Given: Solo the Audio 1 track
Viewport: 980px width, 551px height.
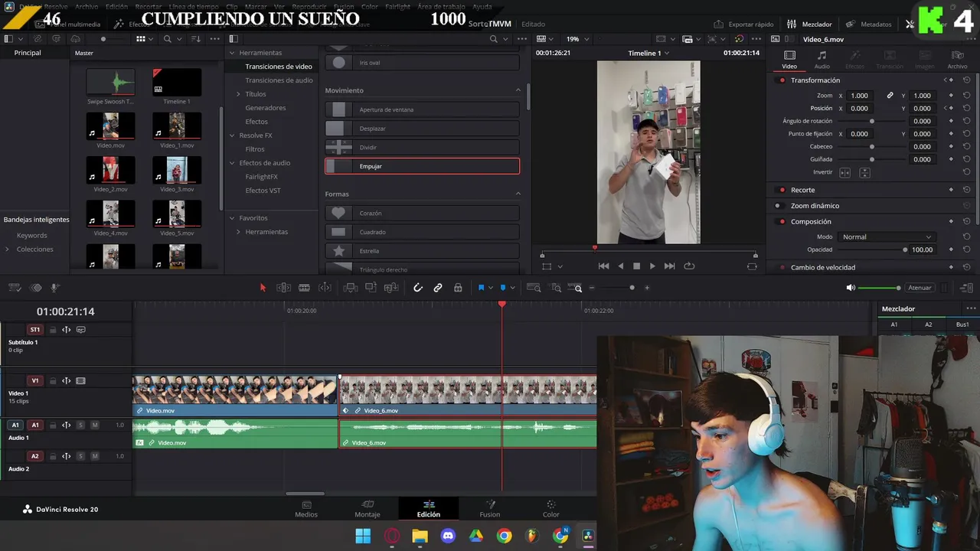Looking at the screenshot, I should [x=80, y=425].
